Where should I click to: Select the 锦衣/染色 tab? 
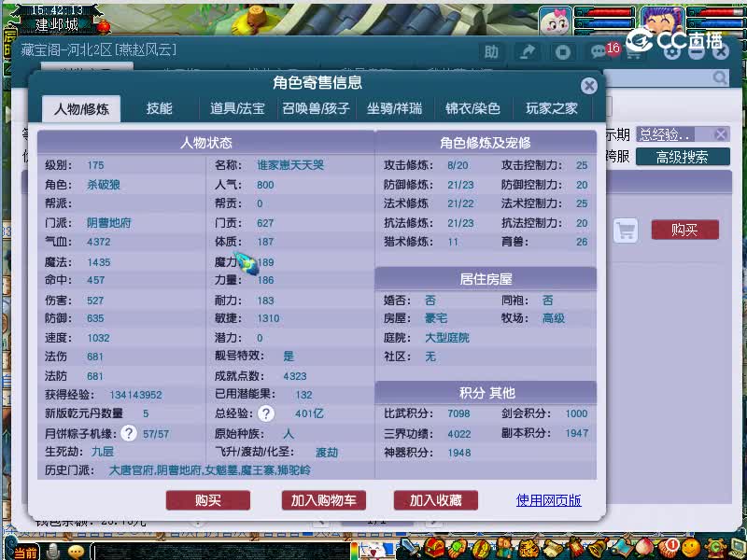coord(472,108)
